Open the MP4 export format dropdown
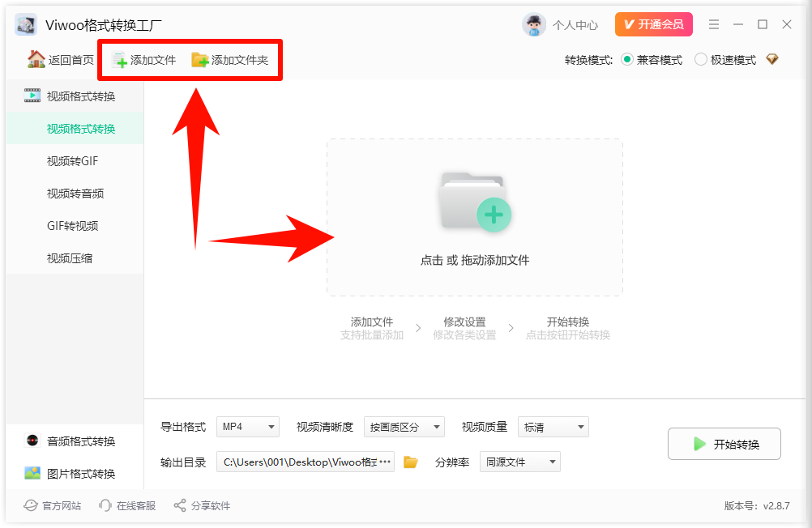Screen dimensions: 812x528 point(247,427)
